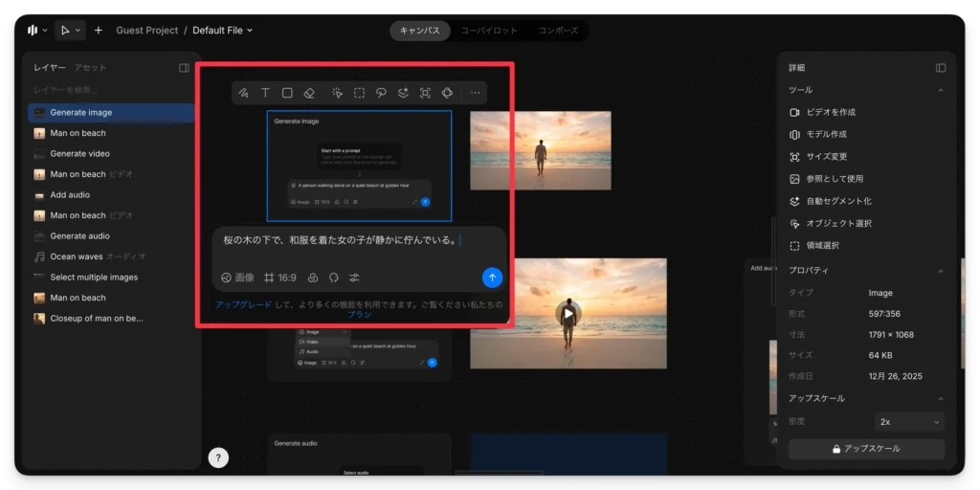Collapse the ツール section

click(x=941, y=90)
